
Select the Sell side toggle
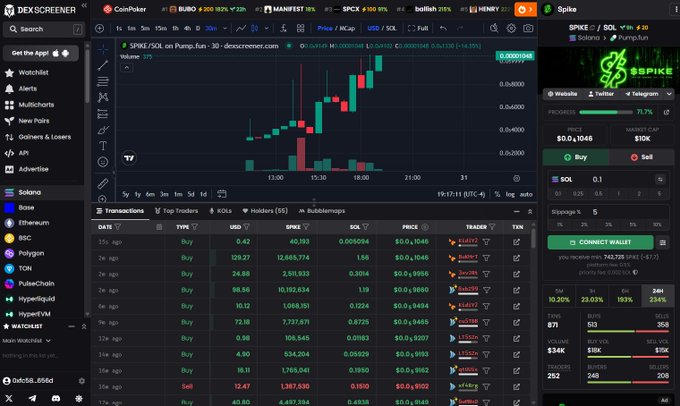tap(641, 157)
